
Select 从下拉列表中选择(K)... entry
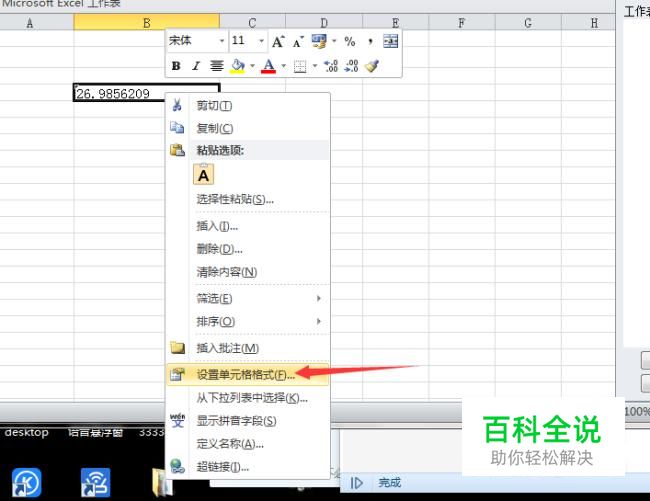[x=247, y=398]
